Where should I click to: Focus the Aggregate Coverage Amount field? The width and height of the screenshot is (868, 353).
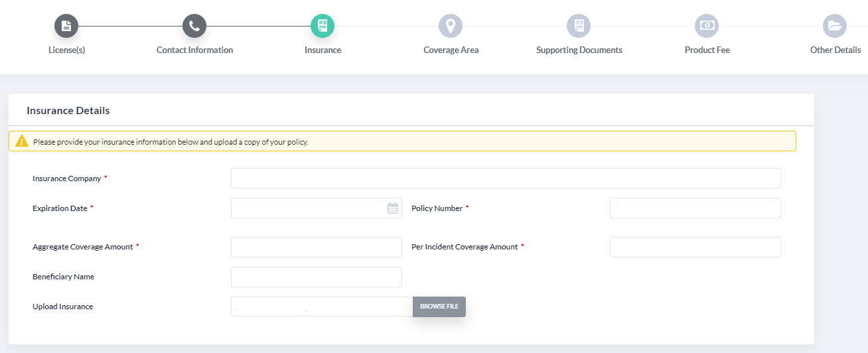pyautogui.click(x=317, y=247)
